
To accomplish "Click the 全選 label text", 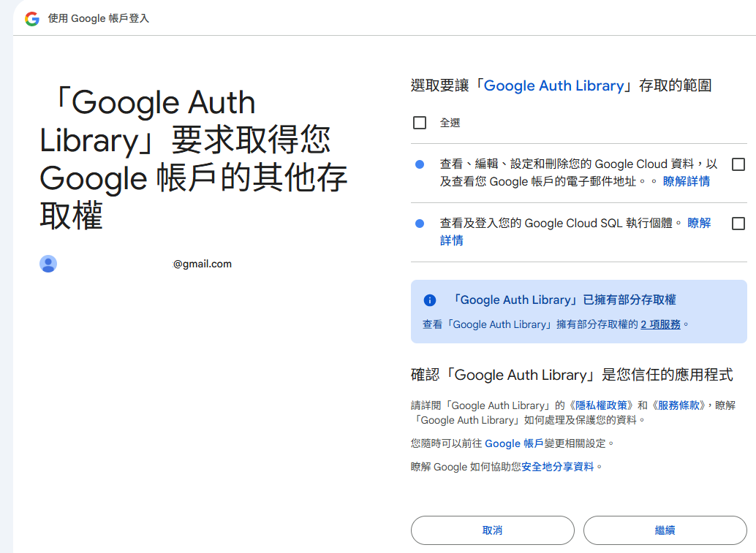I will 450,123.
